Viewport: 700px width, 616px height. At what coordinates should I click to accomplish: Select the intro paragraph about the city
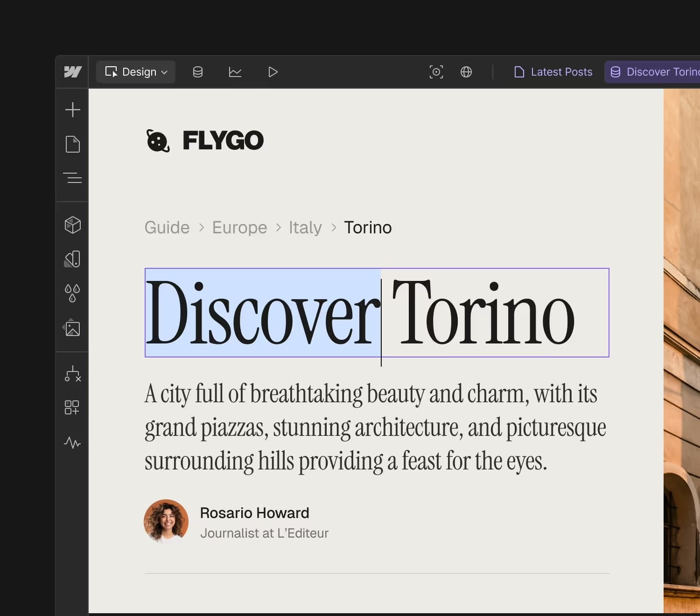pos(376,427)
